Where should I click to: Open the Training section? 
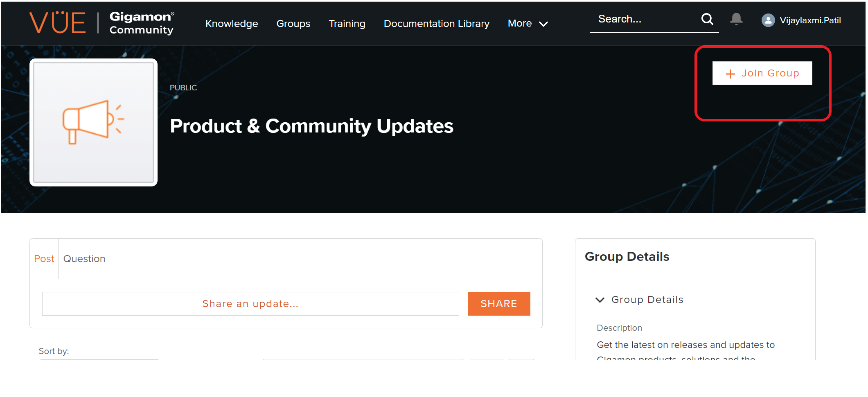pyautogui.click(x=347, y=24)
